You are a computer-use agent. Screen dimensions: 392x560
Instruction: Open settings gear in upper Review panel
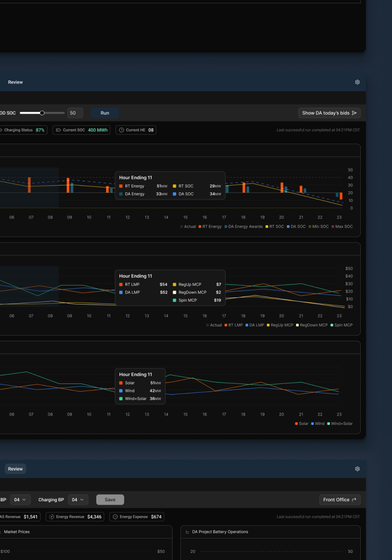click(357, 82)
